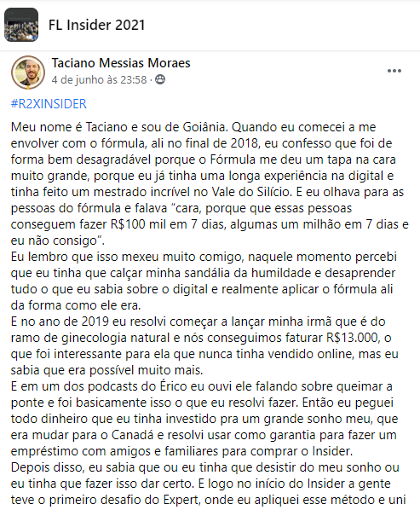Screen dimensions: 420x510
Task: Click the group audience icon beside timestamp
Action: tap(160, 79)
